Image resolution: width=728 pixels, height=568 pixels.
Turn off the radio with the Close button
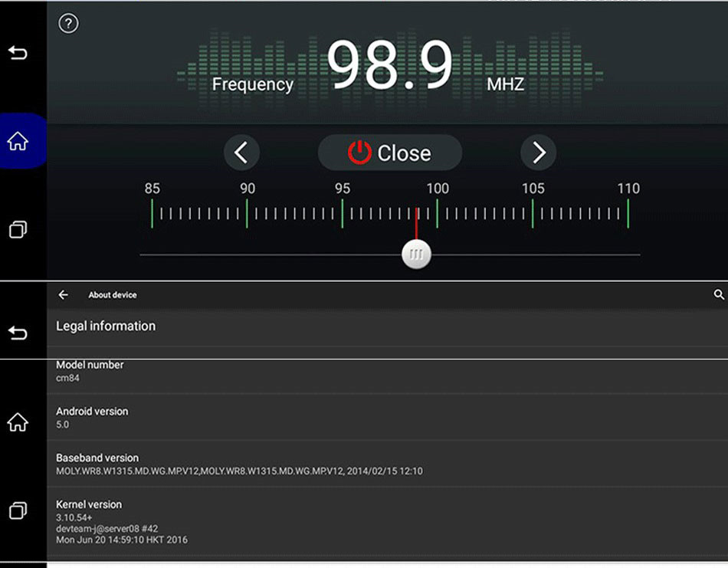389,153
